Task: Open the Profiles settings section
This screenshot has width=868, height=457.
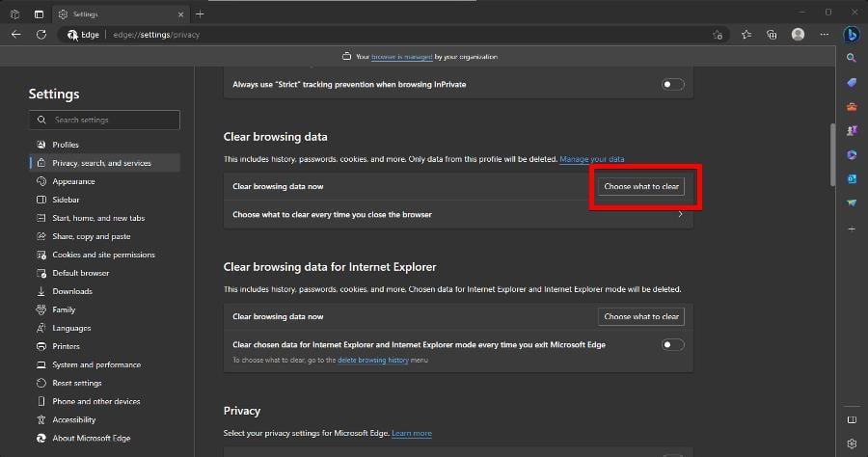Action: pyautogui.click(x=104, y=145)
